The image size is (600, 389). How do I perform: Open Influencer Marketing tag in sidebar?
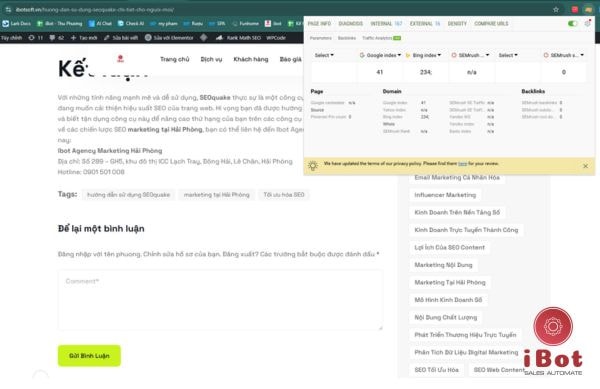(x=445, y=195)
